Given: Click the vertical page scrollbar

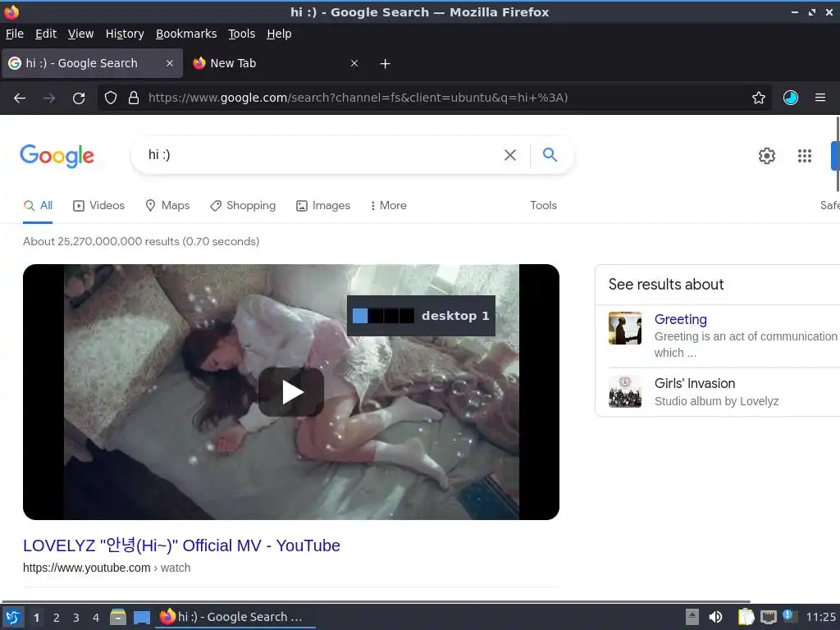Looking at the screenshot, I should tap(838, 154).
